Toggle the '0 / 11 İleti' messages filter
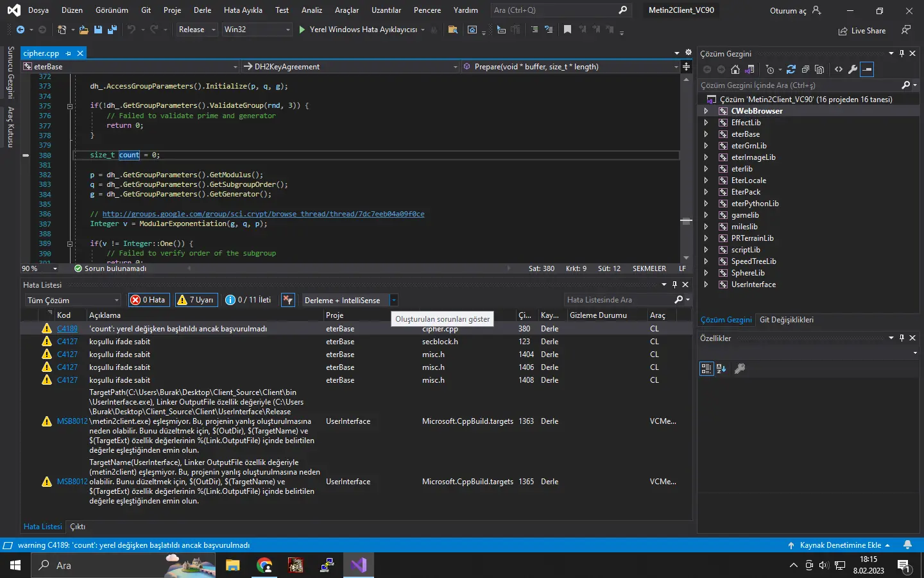 click(248, 300)
